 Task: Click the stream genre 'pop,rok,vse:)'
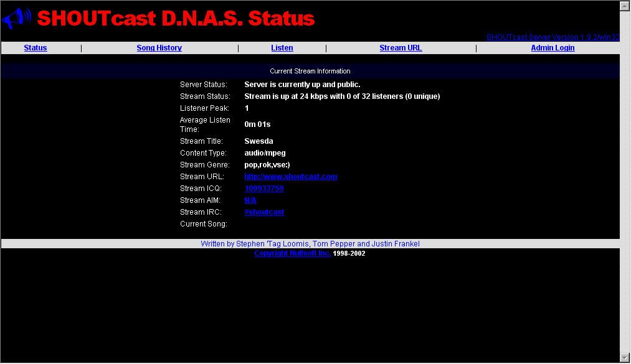click(x=267, y=165)
